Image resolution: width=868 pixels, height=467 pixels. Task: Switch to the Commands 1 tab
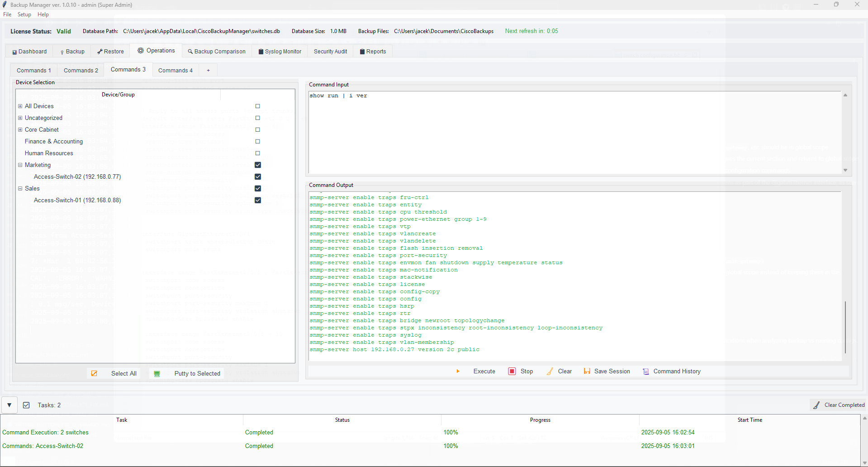(x=34, y=70)
